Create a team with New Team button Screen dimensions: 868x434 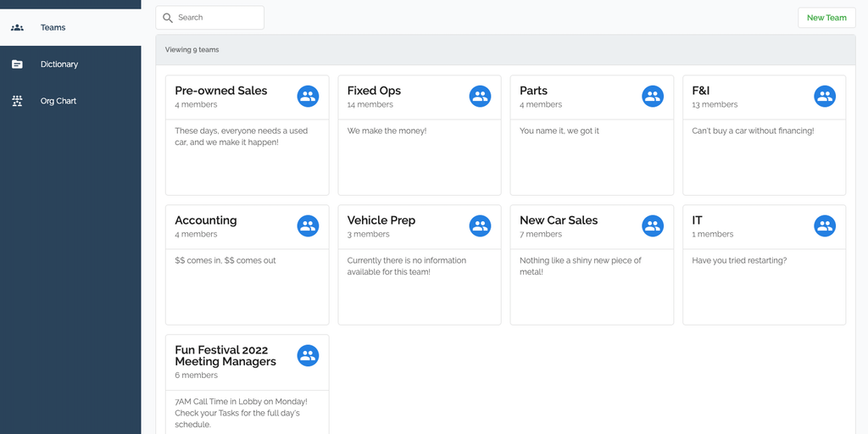(x=826, y=18)
